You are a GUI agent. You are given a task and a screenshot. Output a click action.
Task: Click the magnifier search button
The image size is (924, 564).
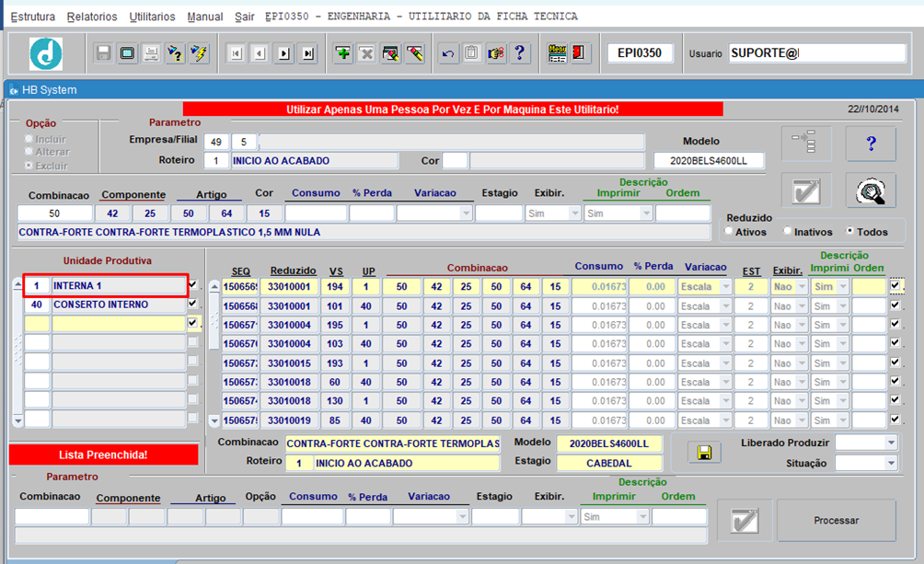pos(871,190)
